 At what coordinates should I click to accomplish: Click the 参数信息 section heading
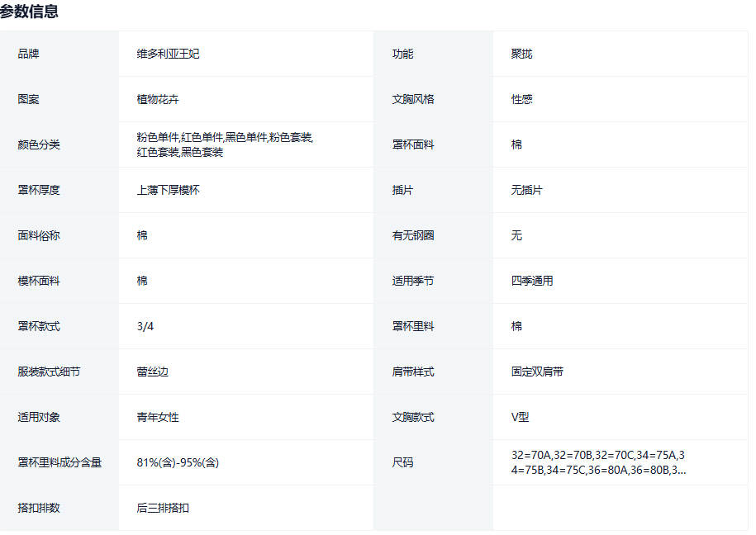pos(30,12)
